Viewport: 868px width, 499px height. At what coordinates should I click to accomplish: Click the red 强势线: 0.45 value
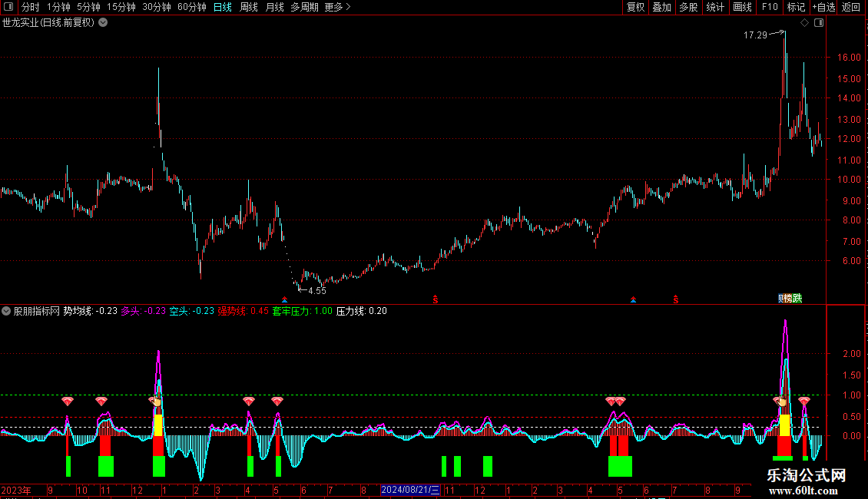click(243, 312)
